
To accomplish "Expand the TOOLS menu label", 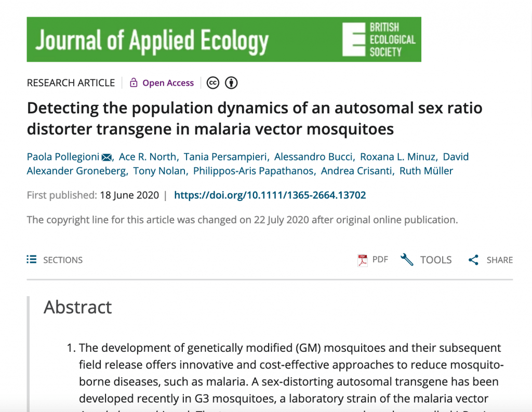I will (x=436, y=260).
